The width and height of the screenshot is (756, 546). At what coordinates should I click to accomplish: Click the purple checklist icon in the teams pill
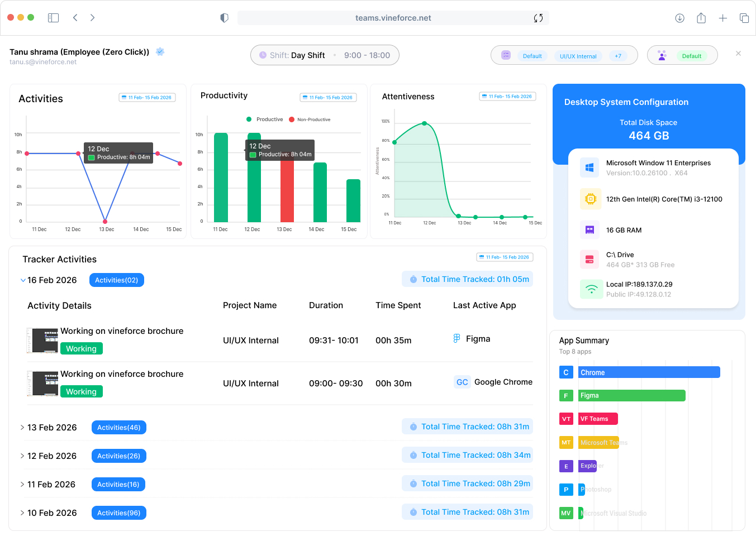pyautogui.click(x=505, y=55)
